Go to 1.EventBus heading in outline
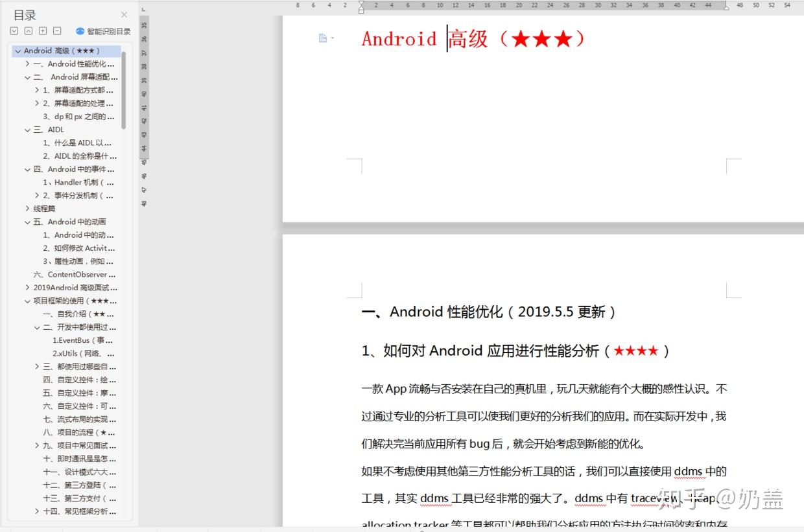This screenshot has width=804, height=532. (83, 340)
